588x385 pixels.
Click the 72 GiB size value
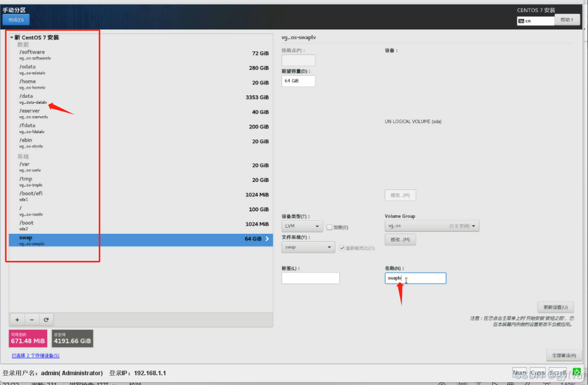tap(260, 53)
